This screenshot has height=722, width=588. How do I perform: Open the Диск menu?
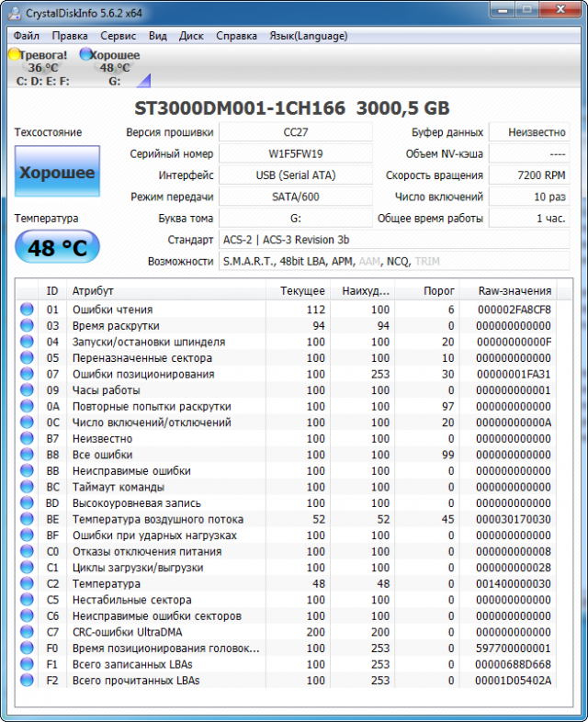(191, 36)
